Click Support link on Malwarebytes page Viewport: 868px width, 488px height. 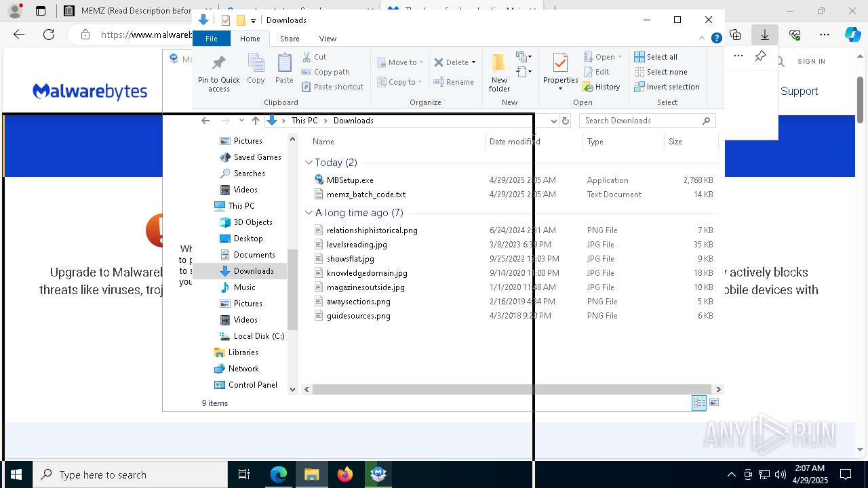coord(799,91)
